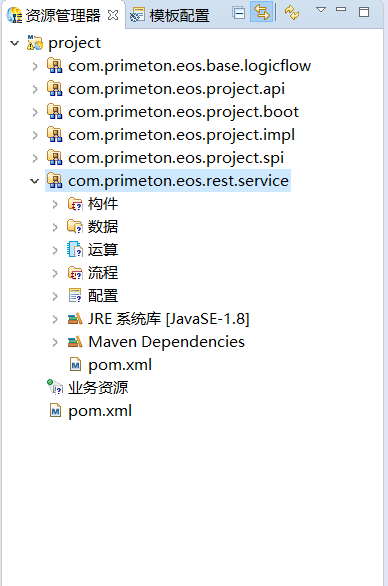The height and width of the screenshot is (586, 388).
Task: Toggle Link with Editor button
Action: pyautogui.click(x=261, y=12)
